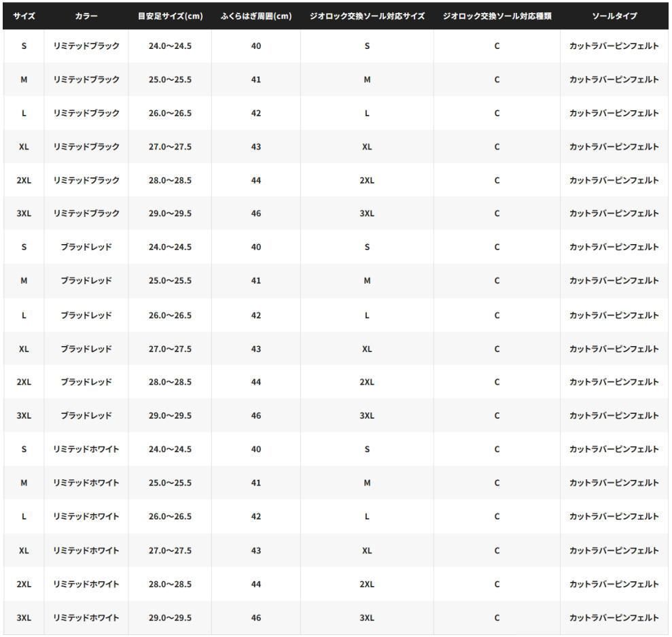Viewport: 672px width, 637px height.
Task: Click 29.0～29.5 foot size in リミテッドホワイト row
Action: pyautogui.click(x=170, y=617)
